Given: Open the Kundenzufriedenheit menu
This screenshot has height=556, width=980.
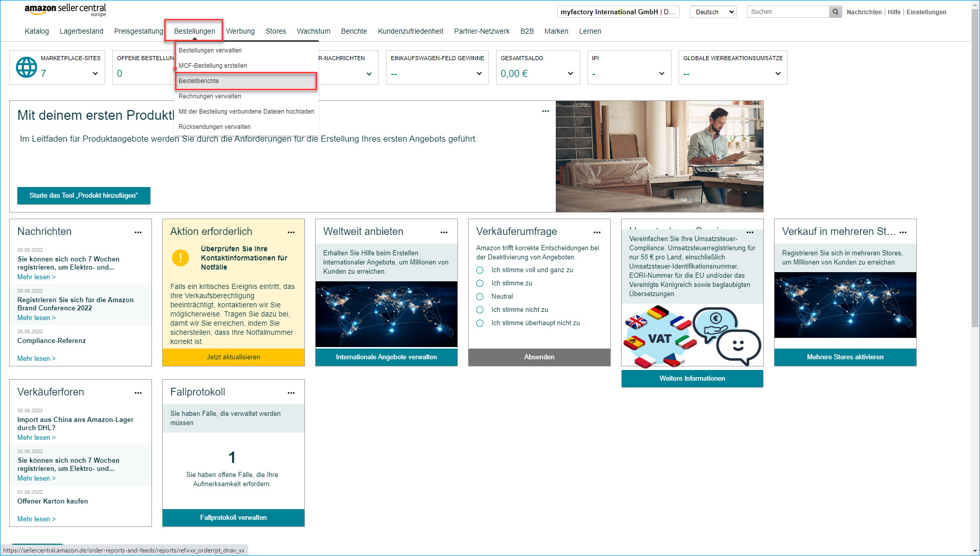Looking at the screenshot, I should pyautogui.click(x=410, y=31).
